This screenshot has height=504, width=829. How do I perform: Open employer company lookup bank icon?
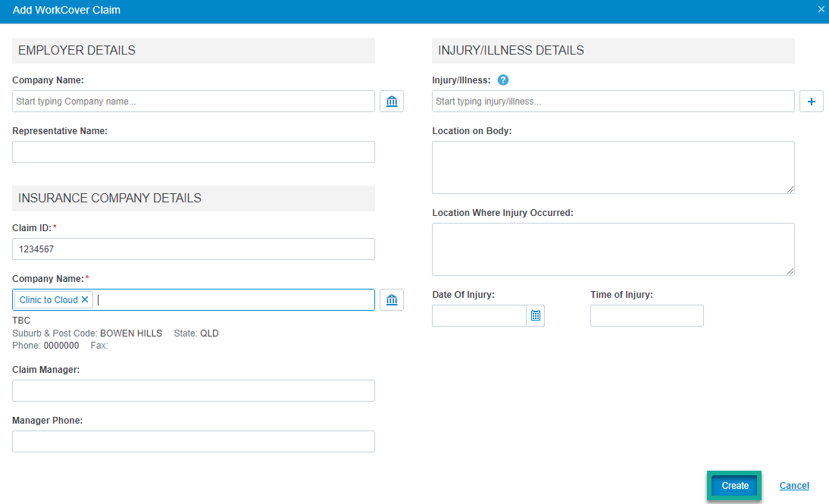pos(392,101)
